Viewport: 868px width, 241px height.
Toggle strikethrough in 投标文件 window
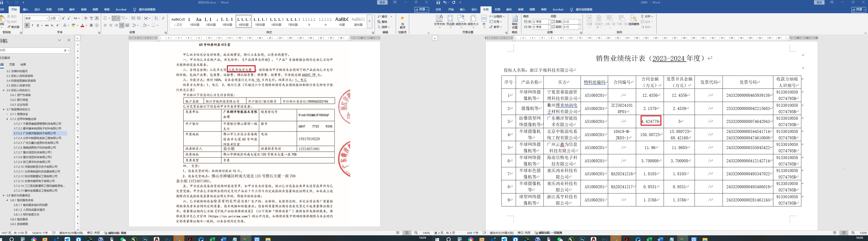(46, 25)
